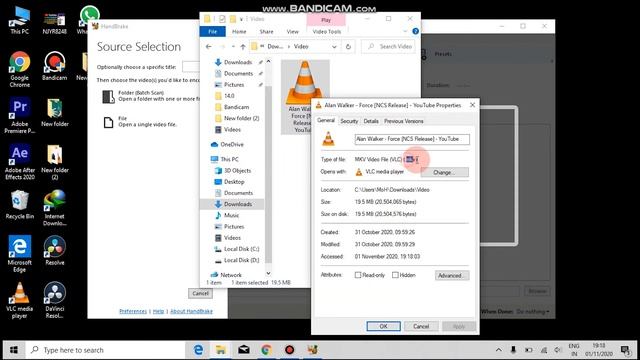Click Change button for opening app
This screenshot has width=640, height=360.
(444, 172)
